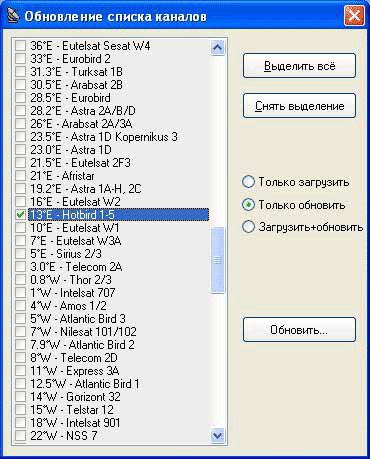Screen dimensions: 370x459
Task: Select the 16°E Eutelsat W2 list entry
Action: (x=75, y=202)
